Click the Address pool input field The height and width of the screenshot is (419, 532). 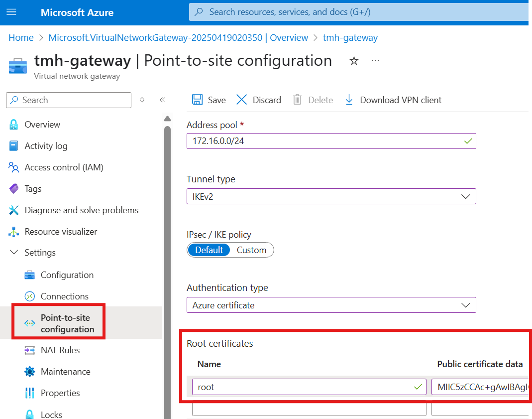coord(331,141)
